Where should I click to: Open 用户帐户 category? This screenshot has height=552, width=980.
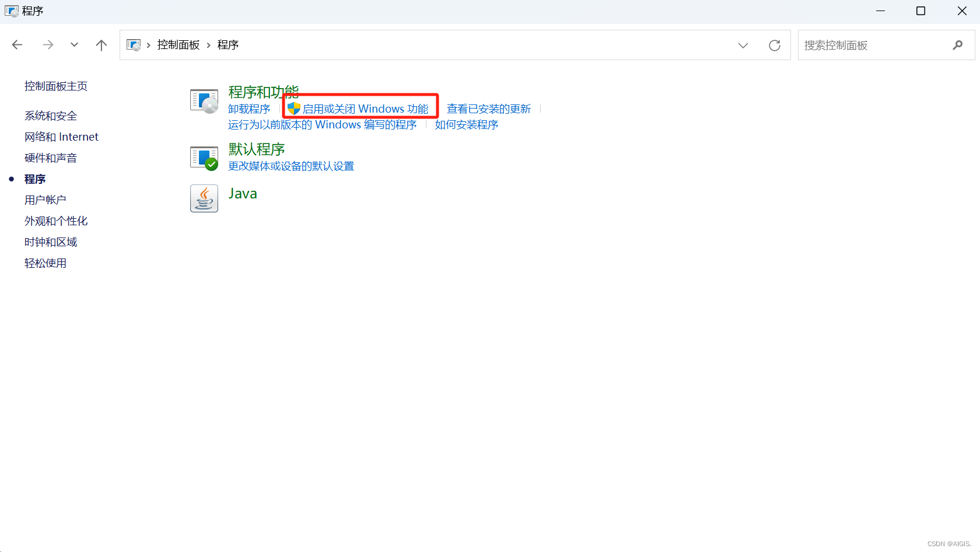coord(45,200)
